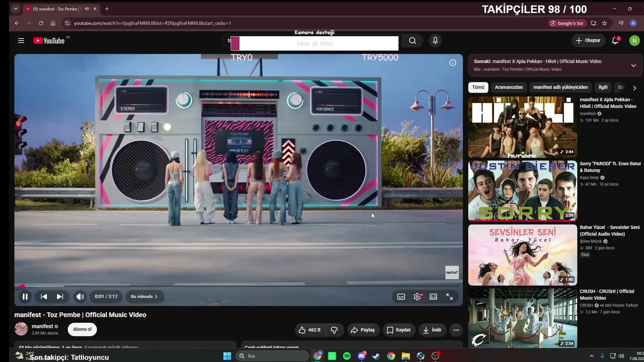This screenshot has width=644, height=362.
Task: Download the video with İndir
Action: 432,330
